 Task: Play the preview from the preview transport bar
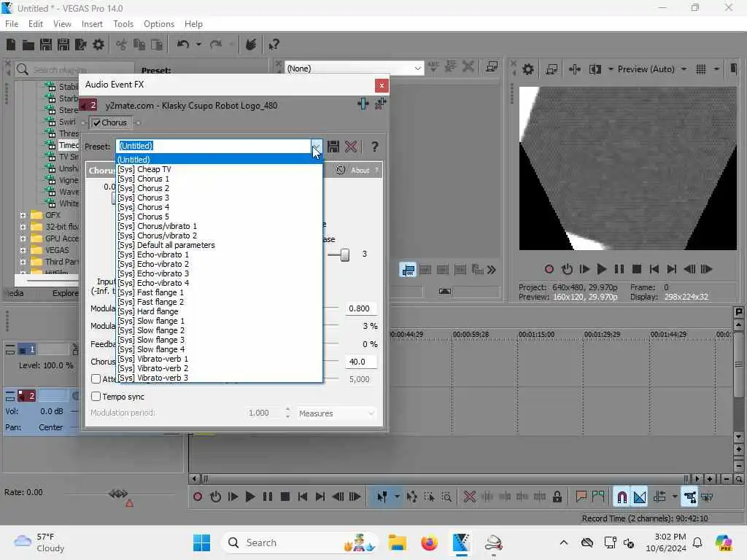click(602, 269)
